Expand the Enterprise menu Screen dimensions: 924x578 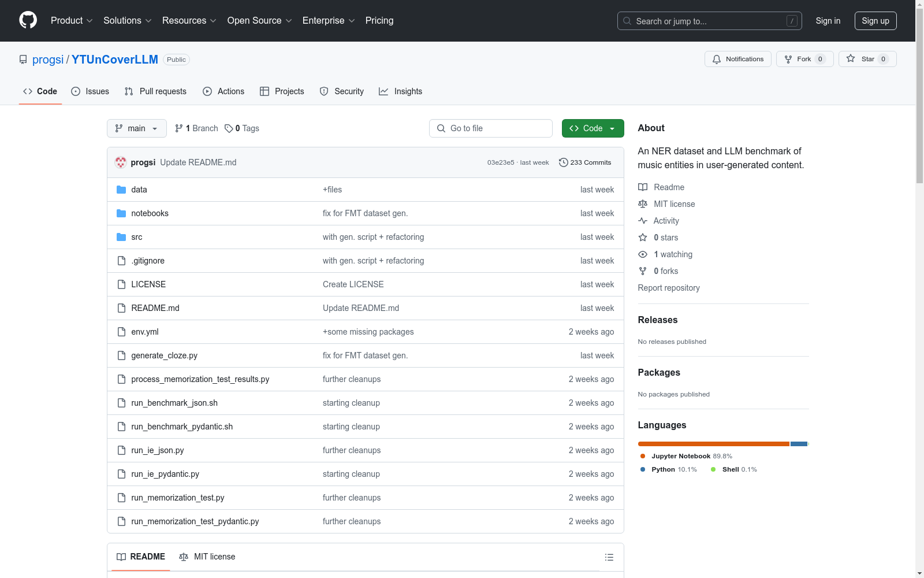329,21
